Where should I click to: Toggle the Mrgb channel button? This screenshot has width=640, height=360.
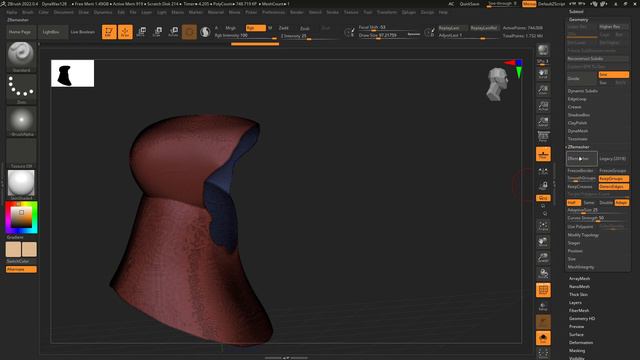(x=231, y=28)
